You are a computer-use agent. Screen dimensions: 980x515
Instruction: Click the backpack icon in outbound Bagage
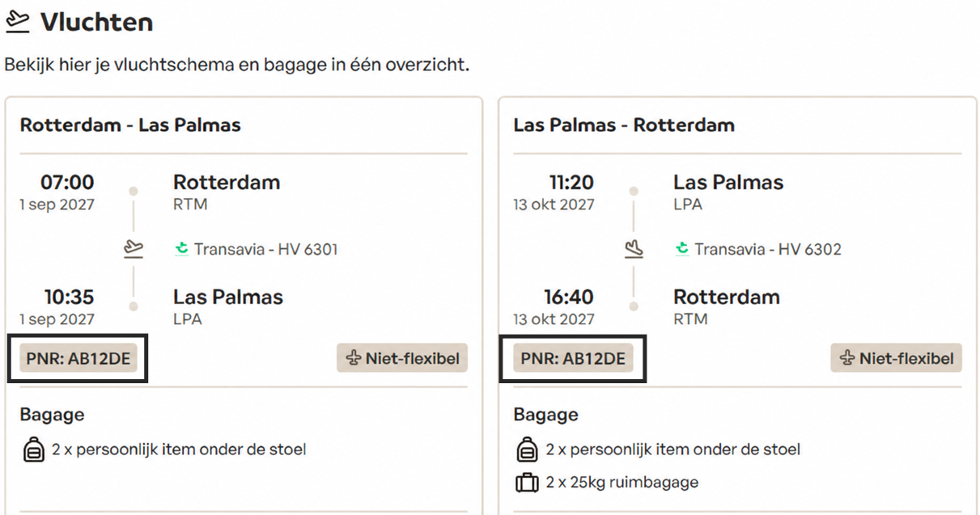(x=33, y=450)
